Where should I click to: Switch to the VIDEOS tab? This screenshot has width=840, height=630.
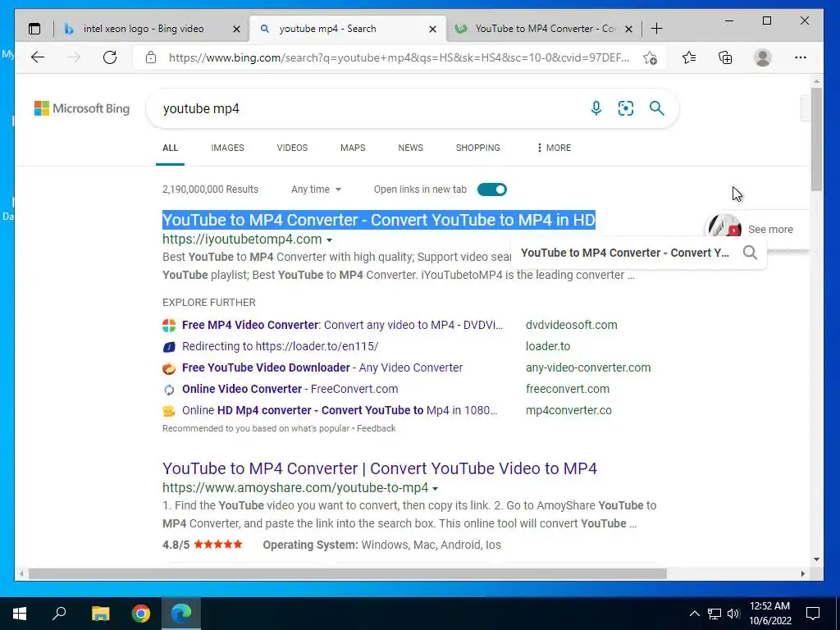click(x=292, y=148)
